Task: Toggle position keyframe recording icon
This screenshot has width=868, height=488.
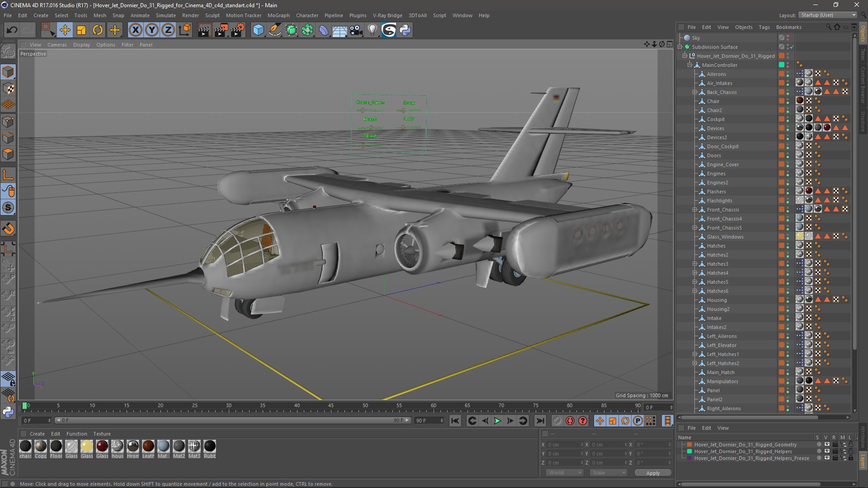Action: point(600,421)
